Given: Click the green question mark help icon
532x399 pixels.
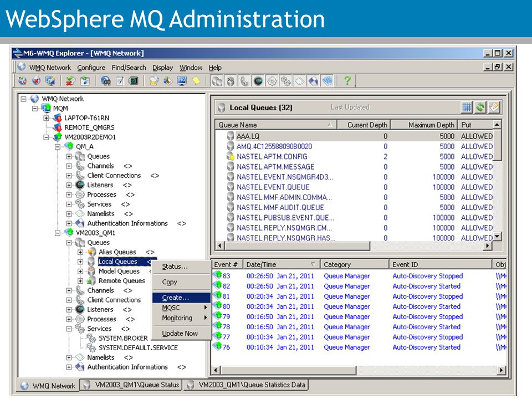Looking at the screenshot, I should (x=347, y=81).
